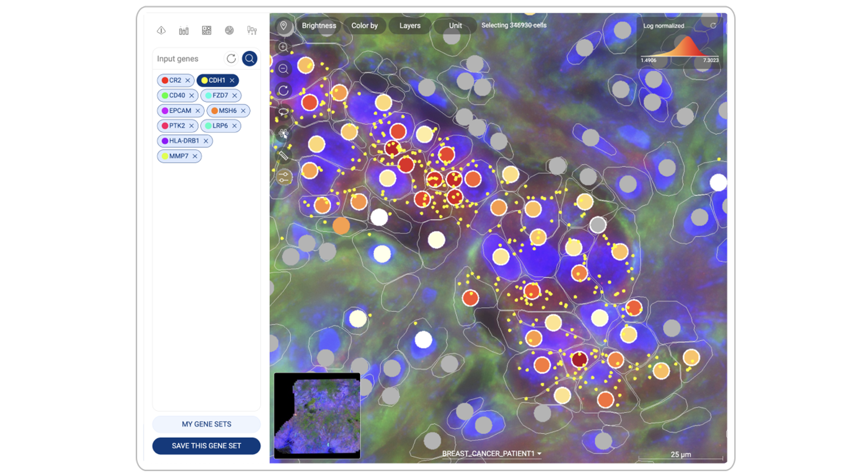Select the CR2 gene label

(175, 81)
